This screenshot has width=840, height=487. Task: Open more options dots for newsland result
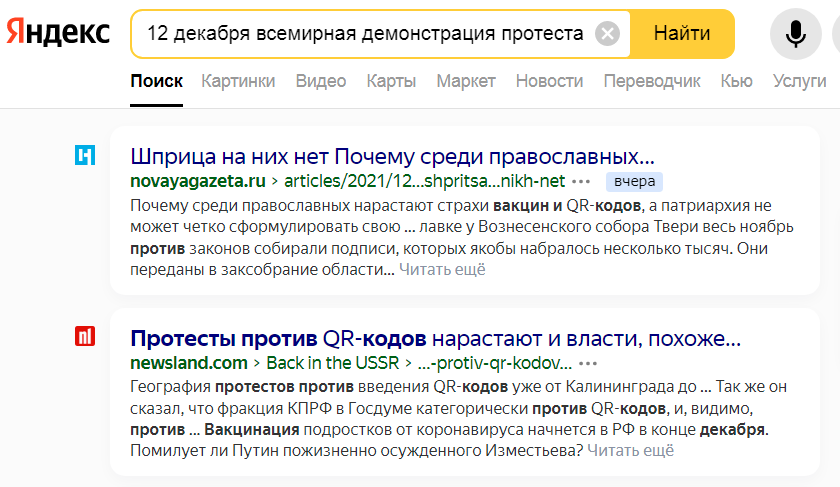588,363
